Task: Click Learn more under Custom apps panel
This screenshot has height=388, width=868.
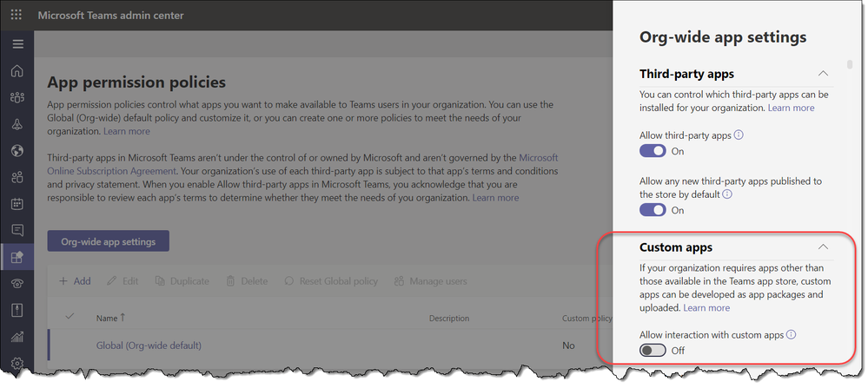Action: click(x=706, y=308)
